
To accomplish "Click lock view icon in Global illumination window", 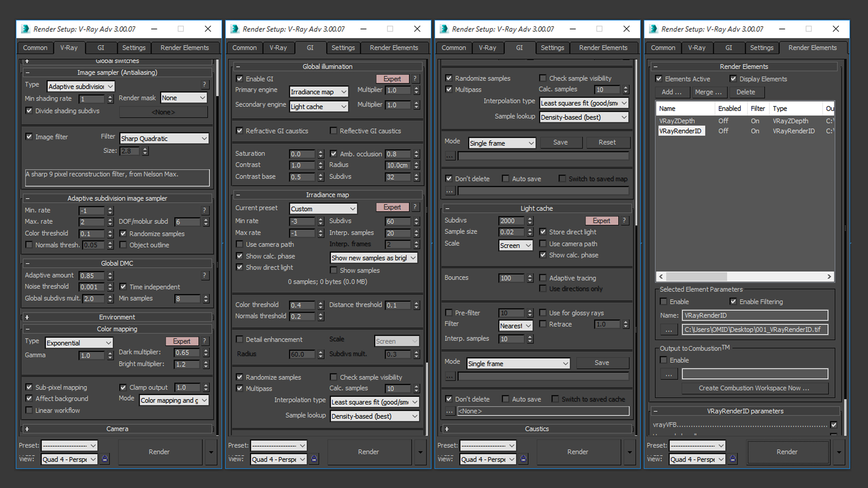I will click(314, 459).
